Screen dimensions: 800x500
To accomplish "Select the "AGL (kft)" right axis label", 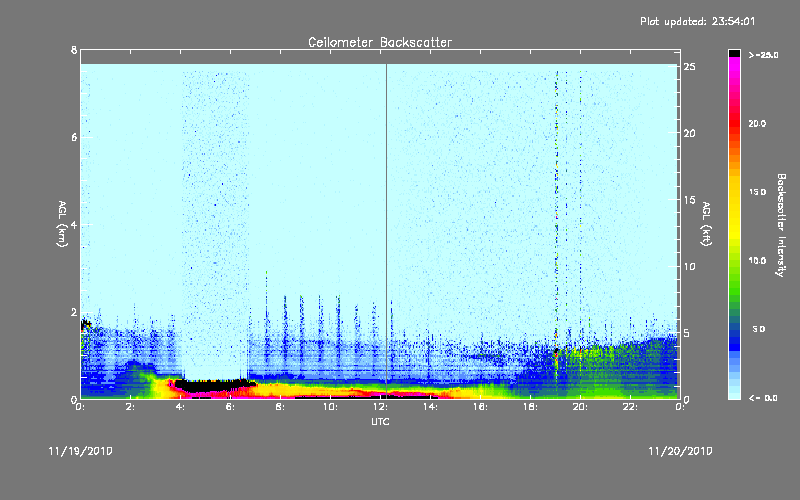I will 706,224.
